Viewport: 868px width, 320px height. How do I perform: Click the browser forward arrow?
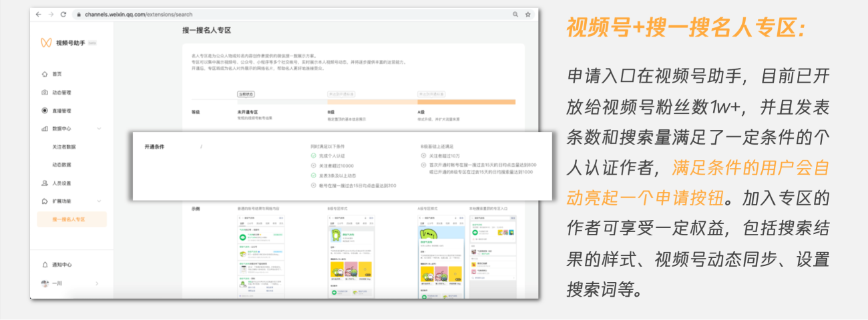click(x=50, y=14)
